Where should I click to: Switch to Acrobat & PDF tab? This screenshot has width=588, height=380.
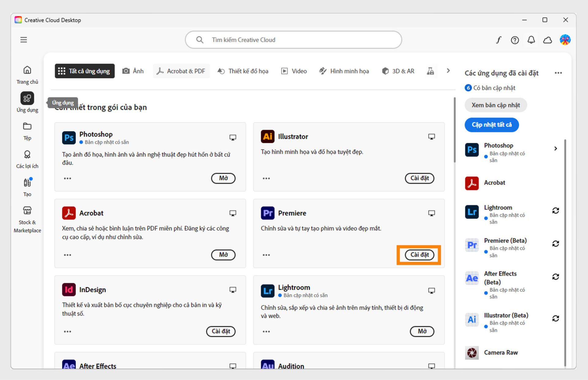181,71
